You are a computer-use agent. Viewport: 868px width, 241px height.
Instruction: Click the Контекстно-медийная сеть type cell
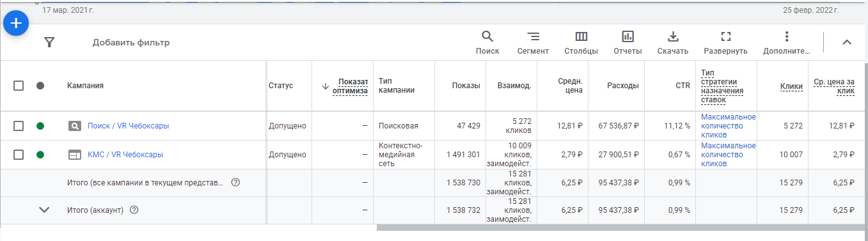coord(401,155)
